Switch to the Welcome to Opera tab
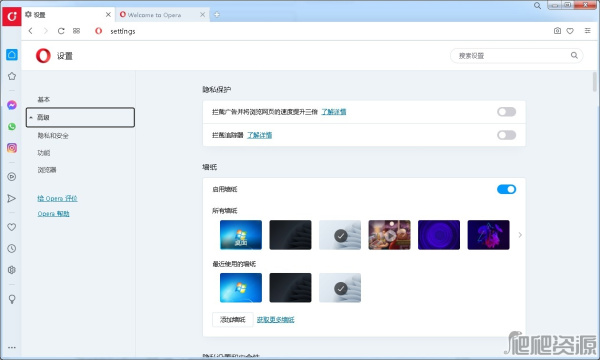The image size is (600, 360). (x=163, y=15)
